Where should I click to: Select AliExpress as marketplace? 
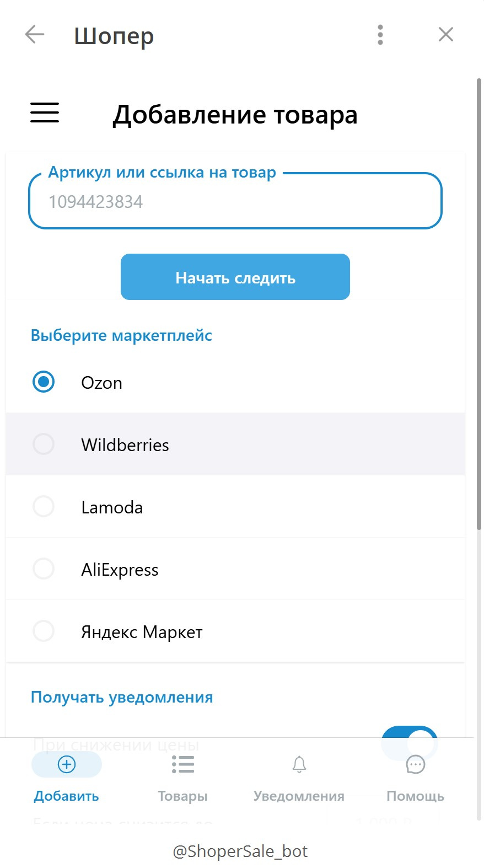(44, 569)
